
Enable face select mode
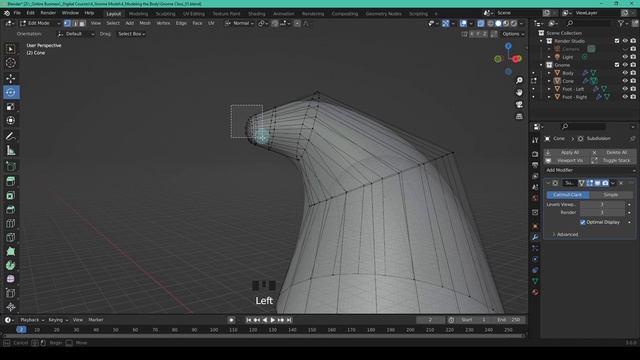click(x=82, y=23)
